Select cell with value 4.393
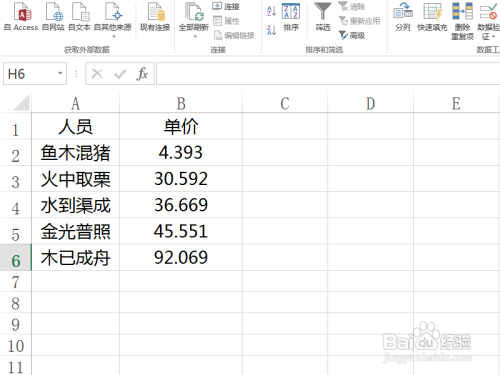This screenshot has height=375, width=500. click(181, 153)
